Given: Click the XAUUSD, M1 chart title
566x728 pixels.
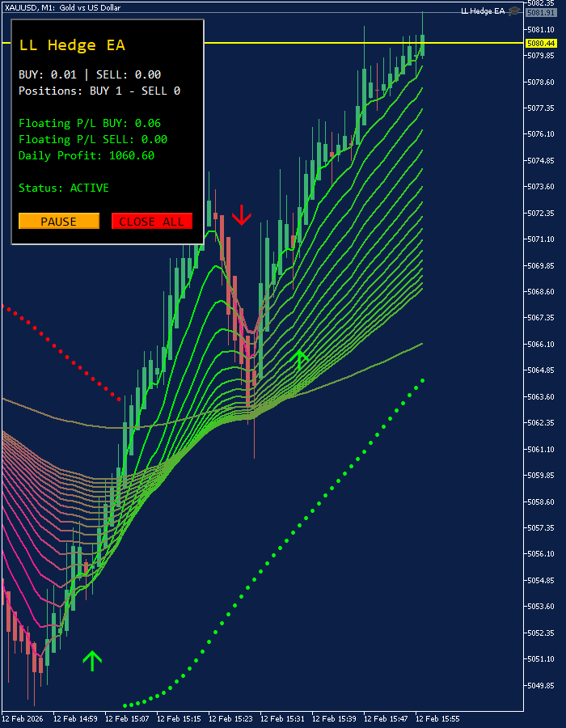Looking at the screenshot, I should (62, 8).
